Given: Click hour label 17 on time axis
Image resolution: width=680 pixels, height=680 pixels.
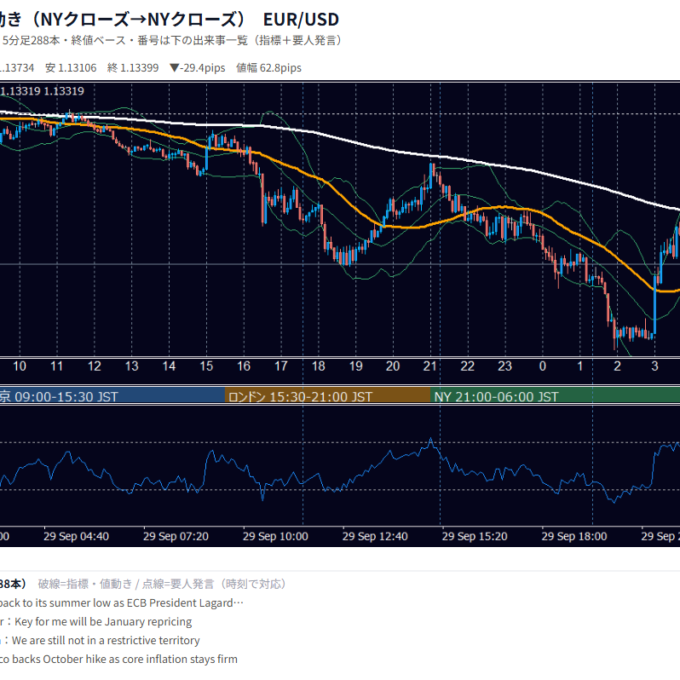Looking at the screenshot, I should tap(281, 366).
